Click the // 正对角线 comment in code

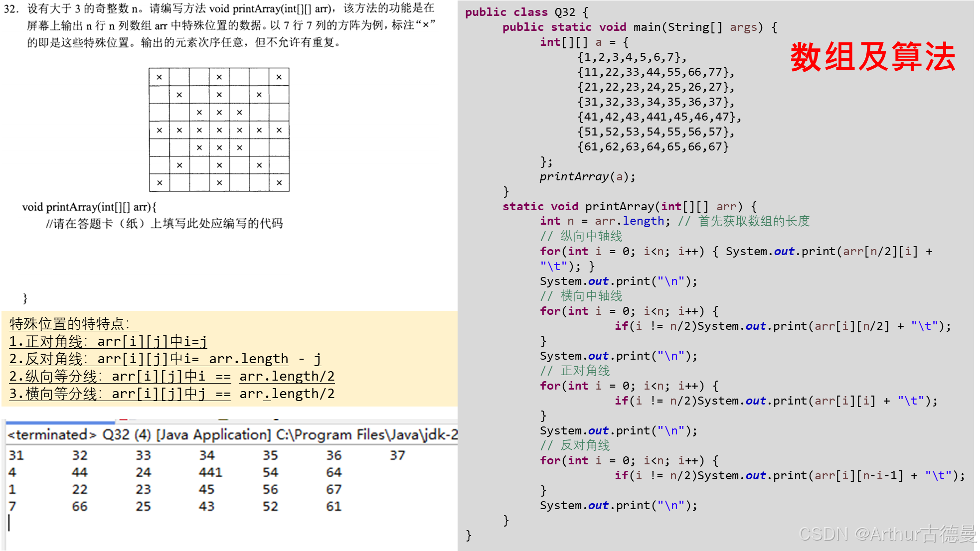coord(575,371)
